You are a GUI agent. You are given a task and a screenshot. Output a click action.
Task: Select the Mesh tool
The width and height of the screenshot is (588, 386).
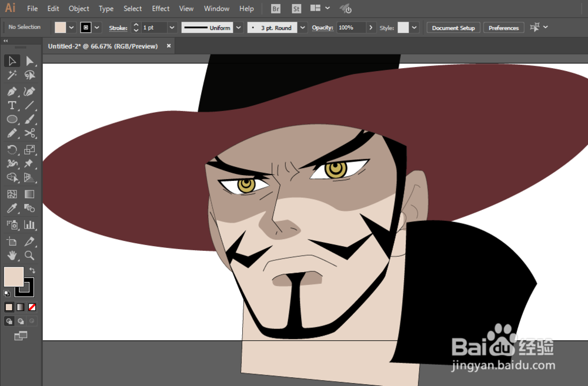click(x=12, y=194)
